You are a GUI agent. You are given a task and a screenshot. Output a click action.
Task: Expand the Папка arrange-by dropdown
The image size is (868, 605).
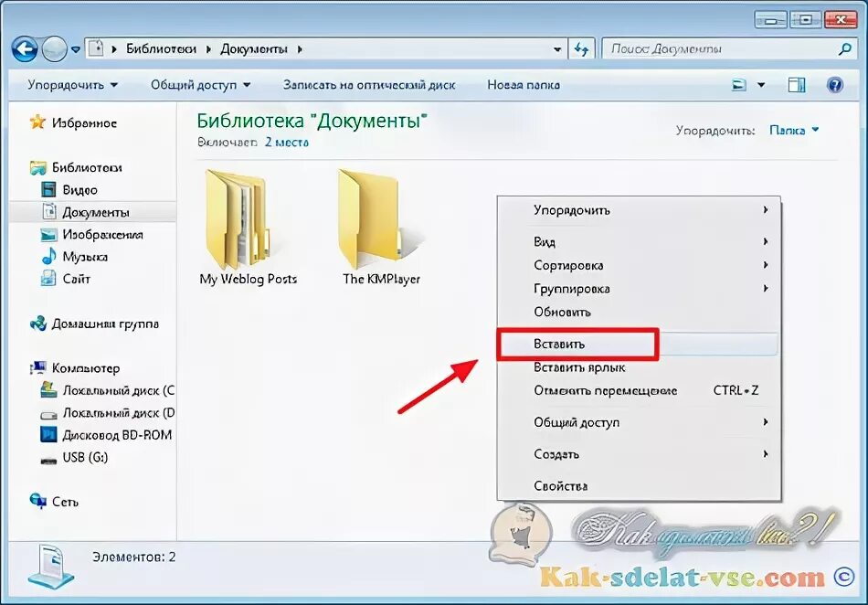(794, 131)
